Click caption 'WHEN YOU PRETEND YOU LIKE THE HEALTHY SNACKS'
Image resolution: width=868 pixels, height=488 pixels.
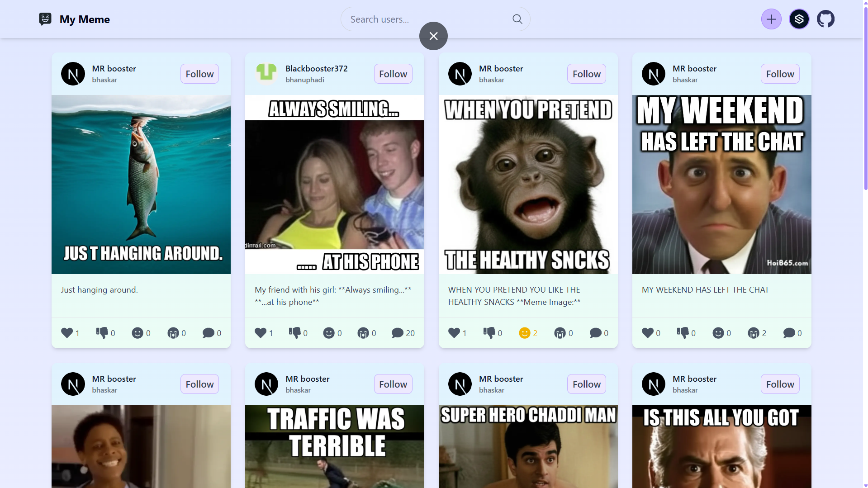[x=514, y=296]
